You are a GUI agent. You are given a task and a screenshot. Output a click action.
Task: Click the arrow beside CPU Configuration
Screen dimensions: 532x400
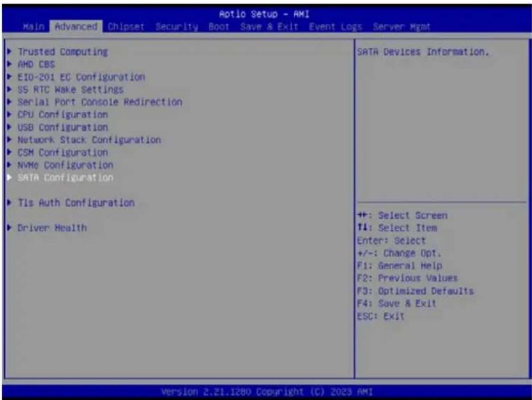(x=9, y=115)
